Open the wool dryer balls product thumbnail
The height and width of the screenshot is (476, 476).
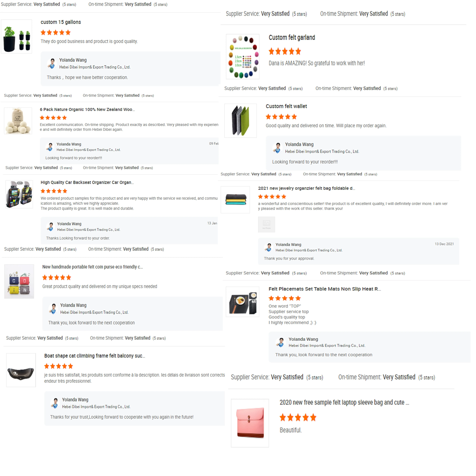18,121
